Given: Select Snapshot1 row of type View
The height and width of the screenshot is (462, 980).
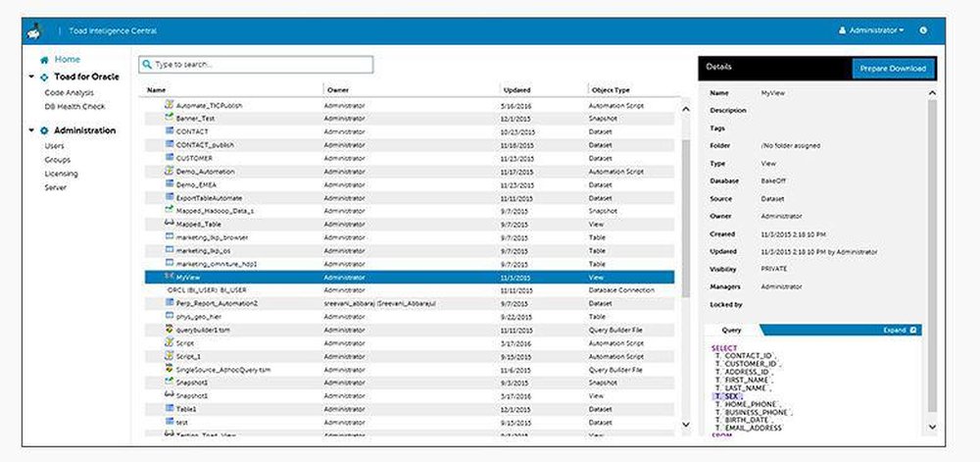Looking at the screenshot, I should click(410, 395).
